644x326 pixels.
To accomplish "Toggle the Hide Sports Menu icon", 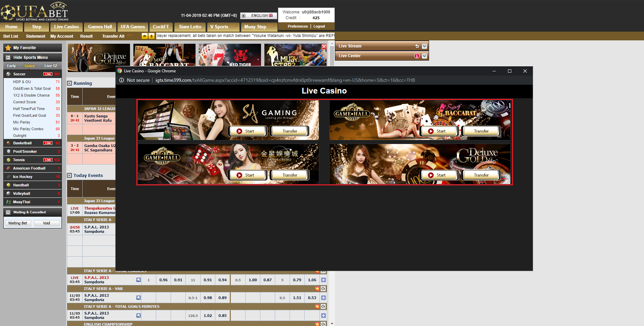I will (x=8, y=58).
